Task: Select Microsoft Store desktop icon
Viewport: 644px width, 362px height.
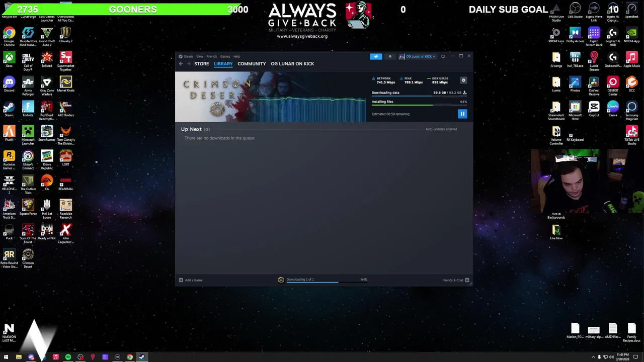Action: pyautogui.click(x=575, y=111)
